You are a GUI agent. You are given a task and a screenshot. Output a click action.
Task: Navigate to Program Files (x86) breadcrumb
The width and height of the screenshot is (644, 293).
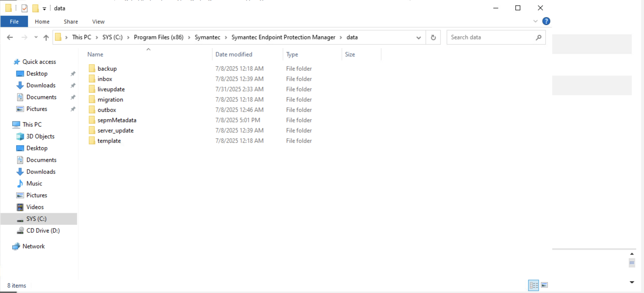click(159, 37)
